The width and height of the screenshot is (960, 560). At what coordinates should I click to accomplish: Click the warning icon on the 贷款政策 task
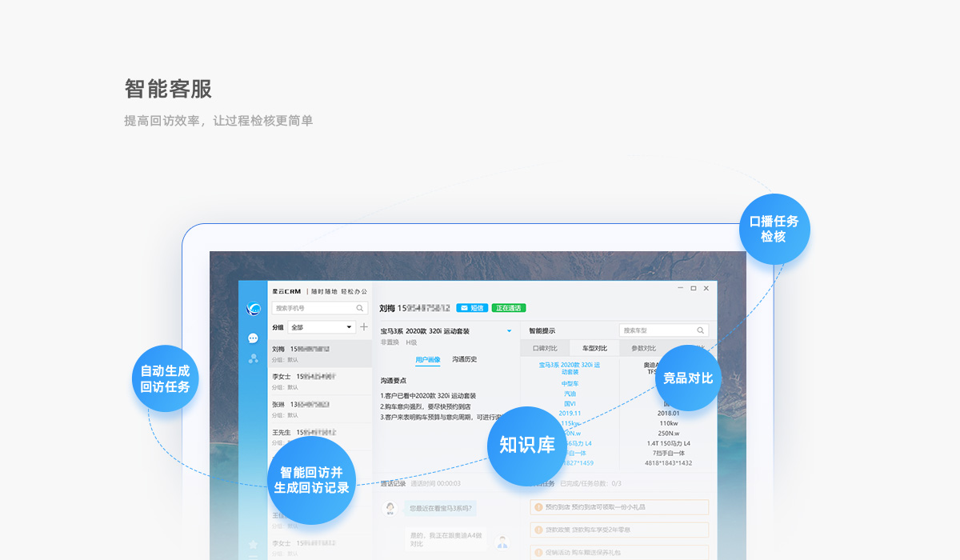[x=538, y=530]
